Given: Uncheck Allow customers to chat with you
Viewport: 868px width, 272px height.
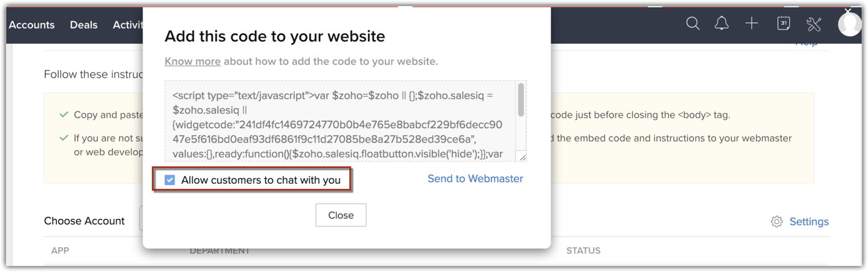Looking at the screenshot, I should pos(170,180).
